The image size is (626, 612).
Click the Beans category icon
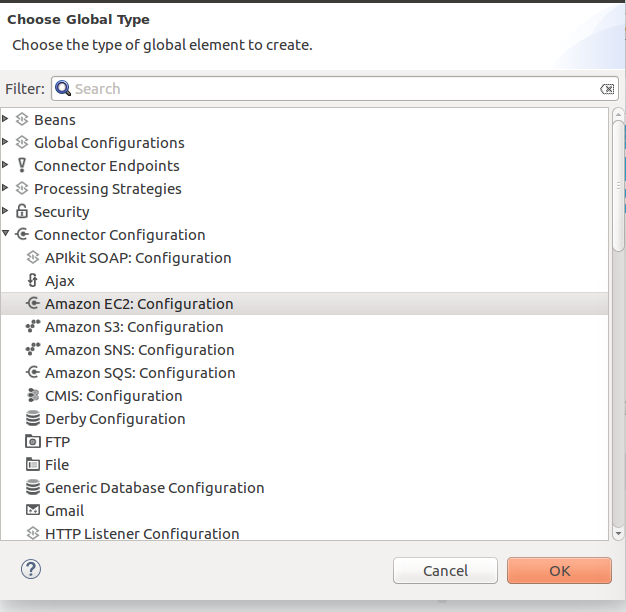pyautogui.click(x=22, y=119)
